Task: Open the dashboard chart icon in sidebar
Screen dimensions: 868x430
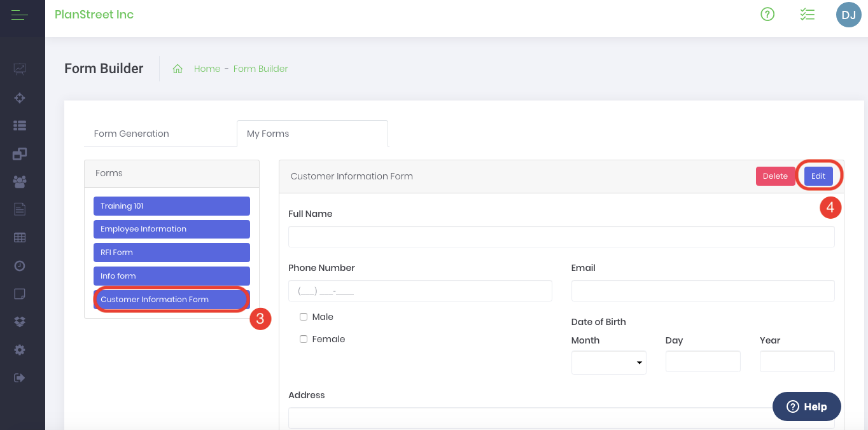Action: click(x=20, y=69)
